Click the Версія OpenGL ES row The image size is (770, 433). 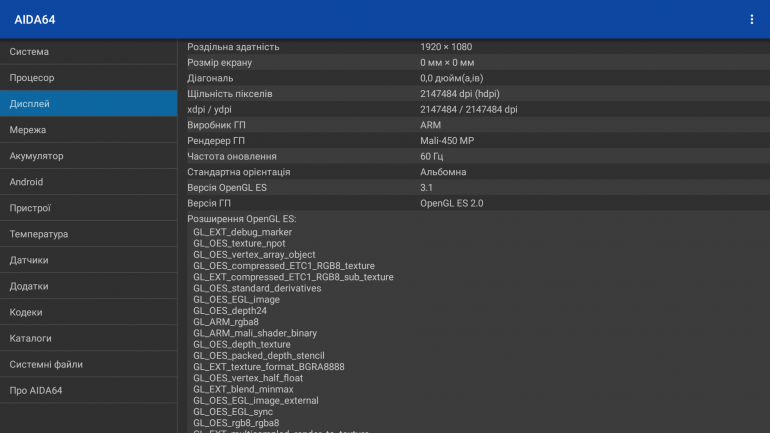[473, 187]
